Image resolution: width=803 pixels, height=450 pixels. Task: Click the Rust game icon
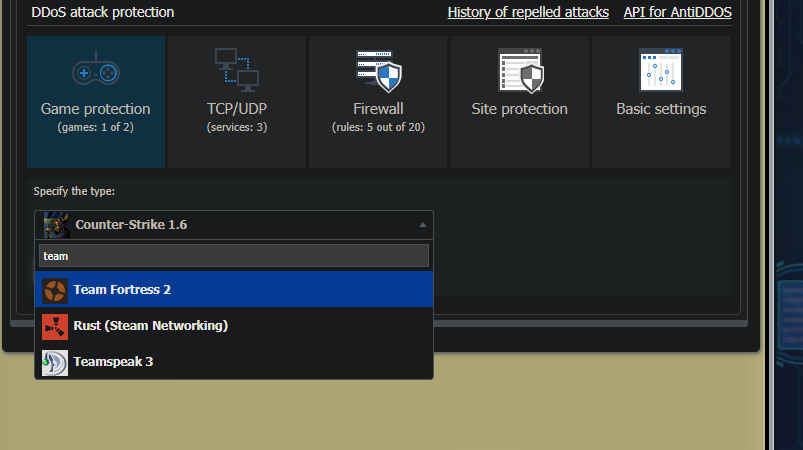(x=55, y=327)
